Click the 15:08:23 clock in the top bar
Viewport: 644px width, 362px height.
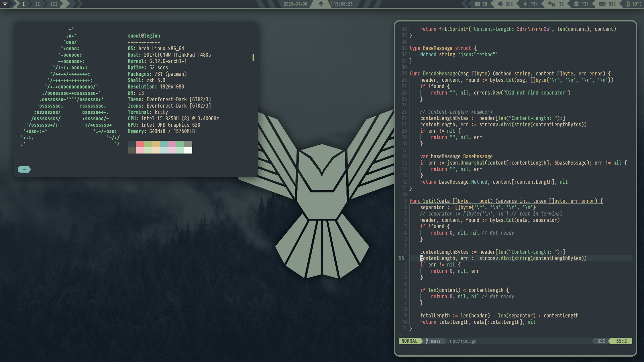click(343, 4)
